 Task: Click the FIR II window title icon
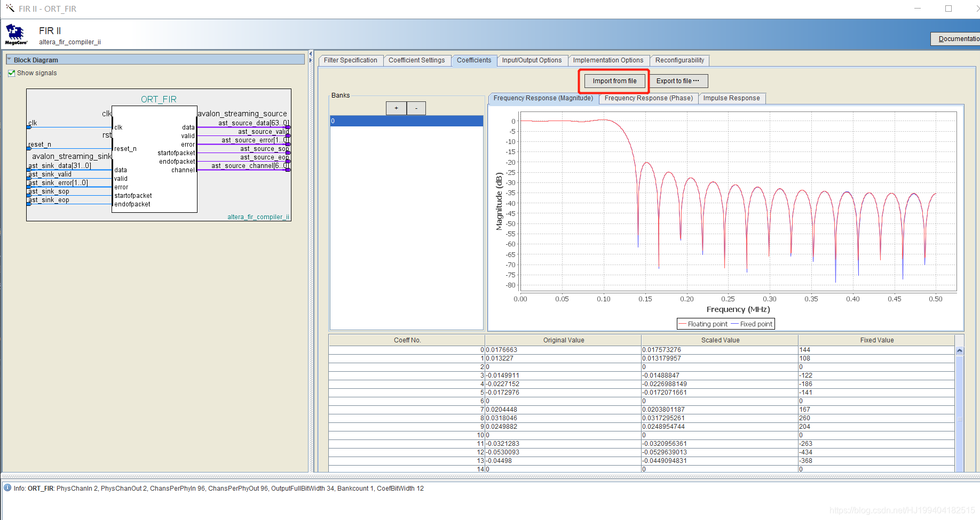(x=10, y=8)
